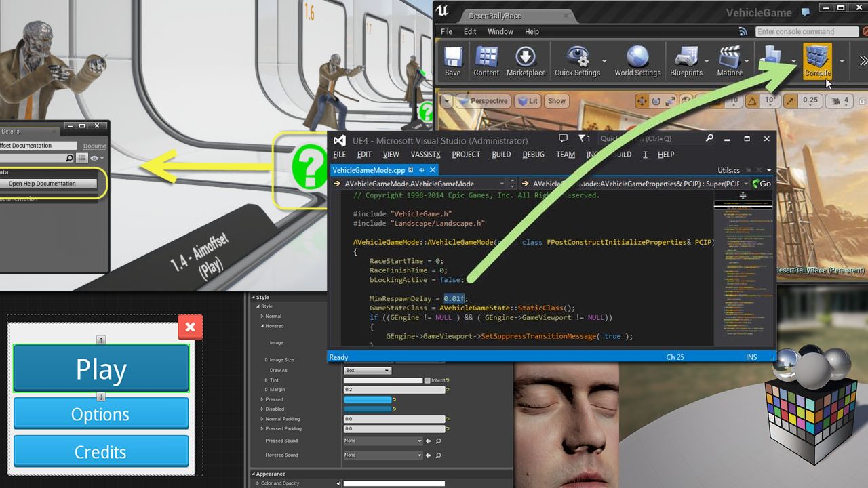
Task: Open the viewport options dropdown arrow
Action: coord(446,101)
